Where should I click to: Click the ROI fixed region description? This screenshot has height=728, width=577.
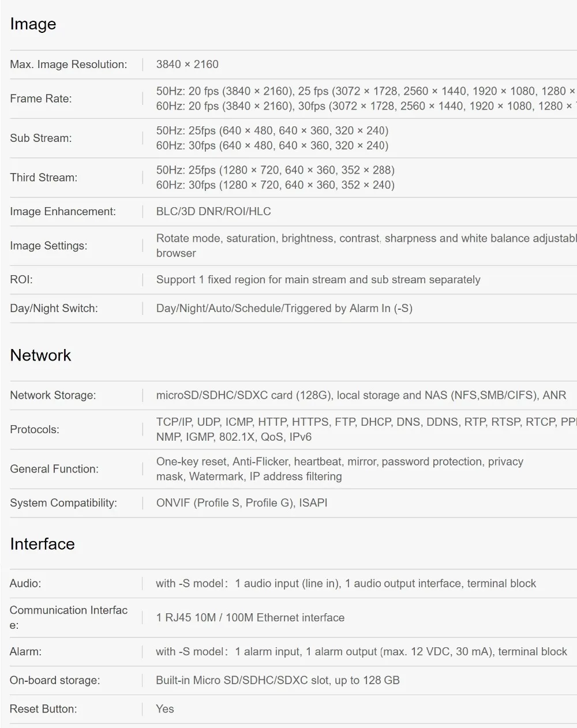tap(319, 280)
